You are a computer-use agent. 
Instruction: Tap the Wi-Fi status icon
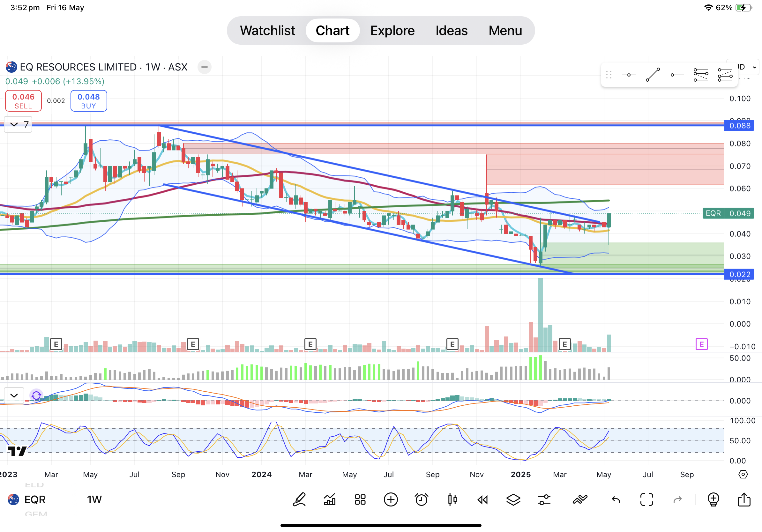[x=709, y=7]
